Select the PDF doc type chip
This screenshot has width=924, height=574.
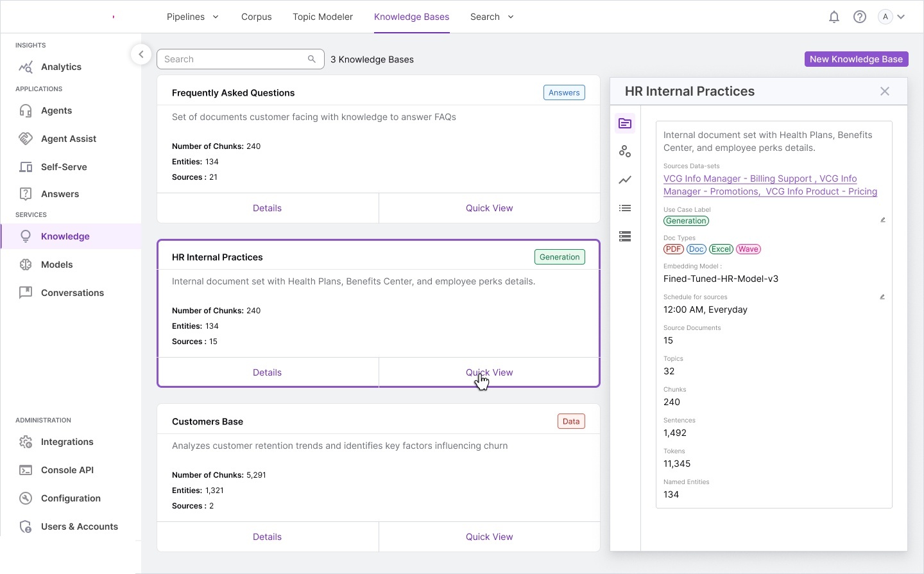pyautogui.click(x=673, y=249)
